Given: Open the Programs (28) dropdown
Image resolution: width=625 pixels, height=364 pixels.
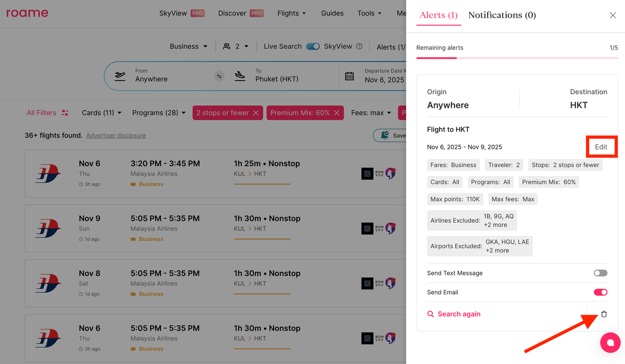Looking at the screenshot, I should click(159, 112).
